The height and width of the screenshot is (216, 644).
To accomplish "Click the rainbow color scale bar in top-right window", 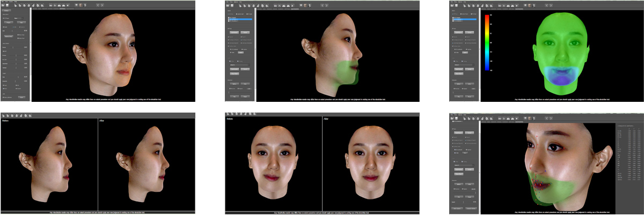I will [487, 43].
